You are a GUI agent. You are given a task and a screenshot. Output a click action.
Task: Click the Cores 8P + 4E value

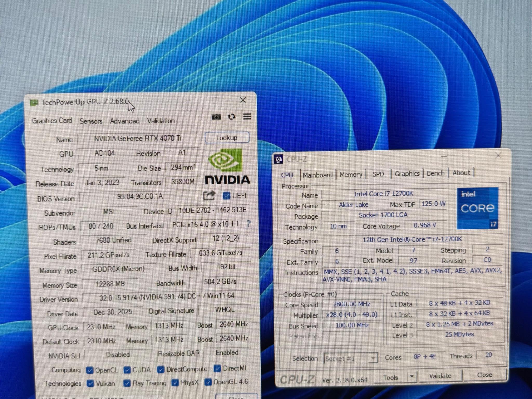(x=425, y=356)
